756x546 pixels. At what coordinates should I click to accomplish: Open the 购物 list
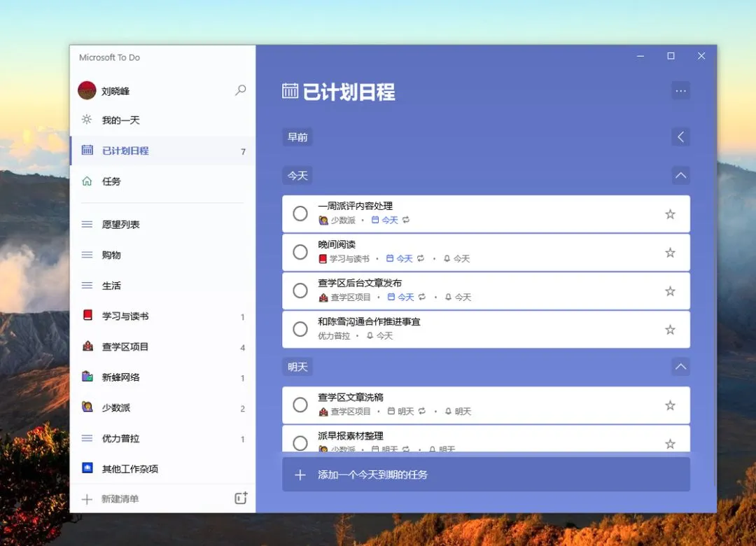click(162, 255)
